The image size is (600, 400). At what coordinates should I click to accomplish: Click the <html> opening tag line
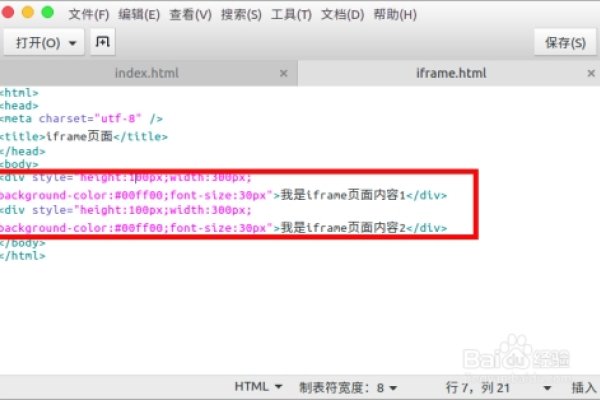tap(19, 93)
